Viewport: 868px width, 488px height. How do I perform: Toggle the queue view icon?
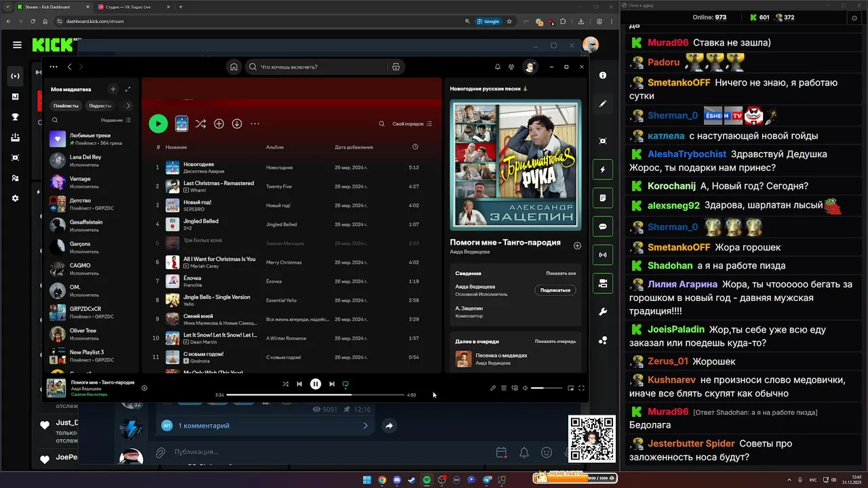point(504,388)
